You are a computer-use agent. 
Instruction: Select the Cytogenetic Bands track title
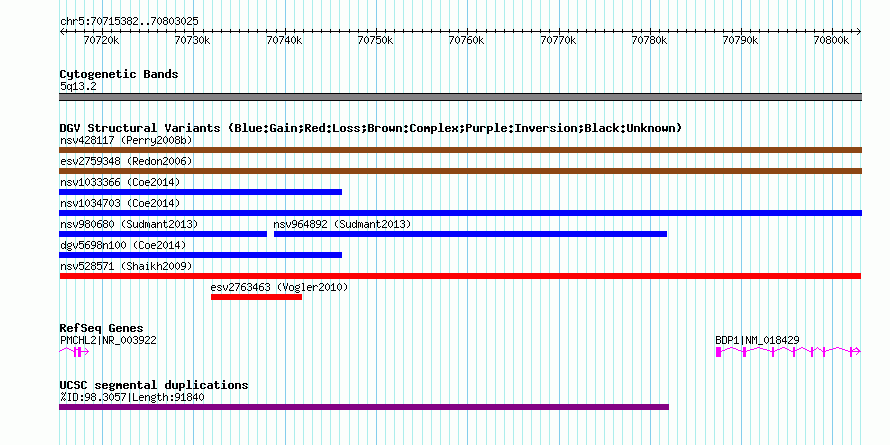click(119, 74)
